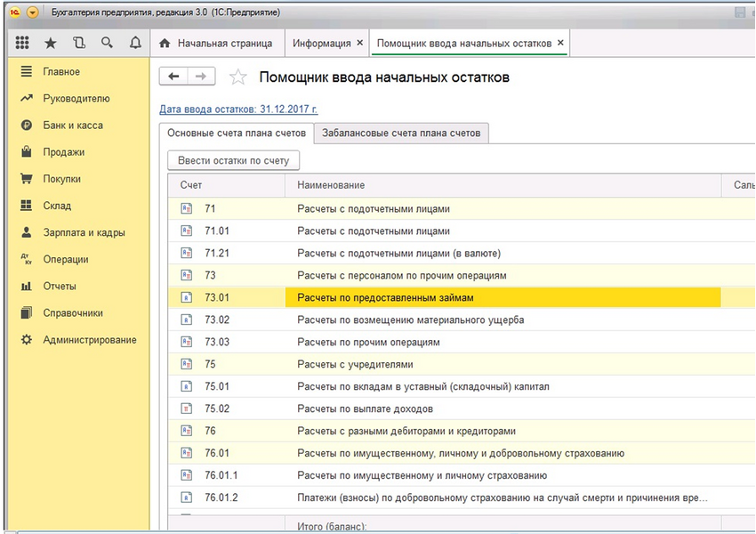
Task: Add page to favorites star
Action: [237, 77]
